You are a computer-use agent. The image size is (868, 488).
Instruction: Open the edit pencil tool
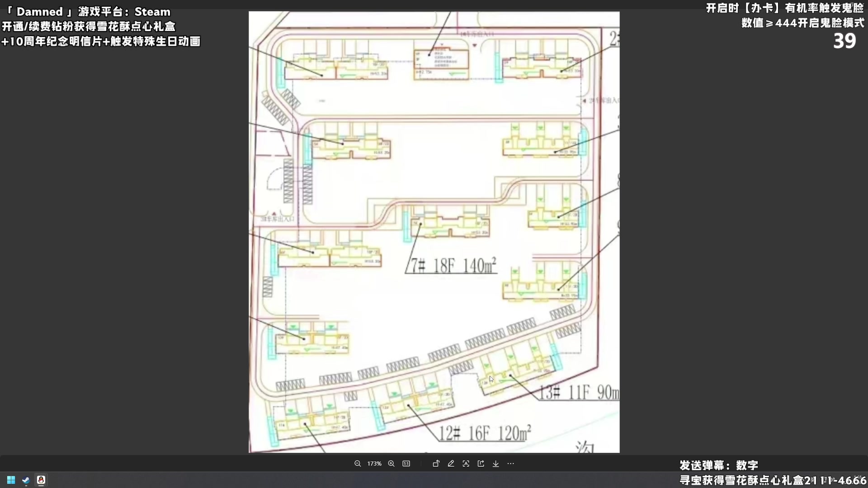tap(451, 464)
